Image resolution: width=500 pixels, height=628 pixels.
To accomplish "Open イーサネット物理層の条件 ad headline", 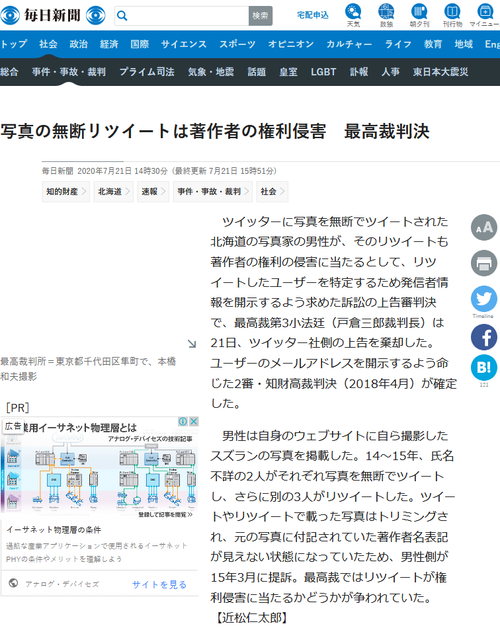I will coord(54,530).
